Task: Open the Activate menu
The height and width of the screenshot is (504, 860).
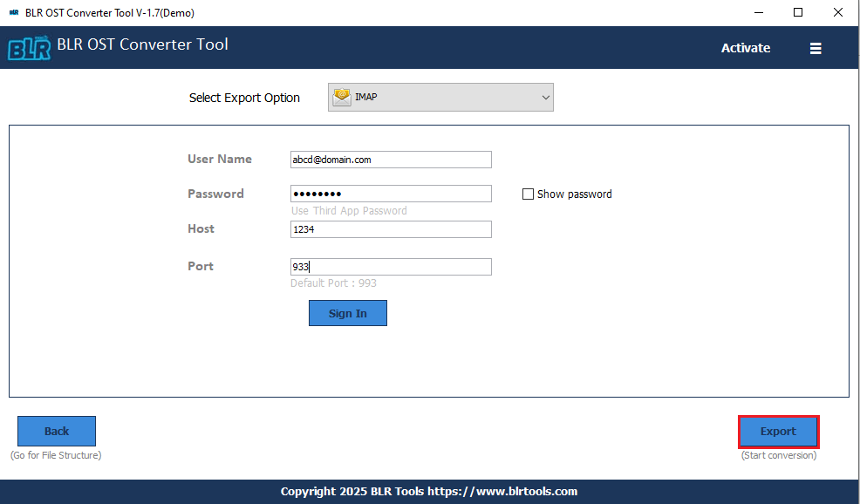Action: coord(745,48)
